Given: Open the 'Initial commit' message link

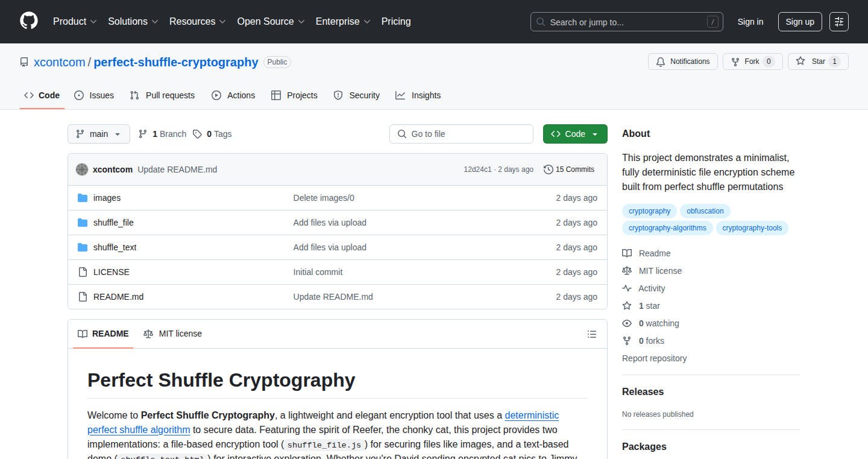Looking at the screenshot, I should pyautogui.click(x=318, y=272).
